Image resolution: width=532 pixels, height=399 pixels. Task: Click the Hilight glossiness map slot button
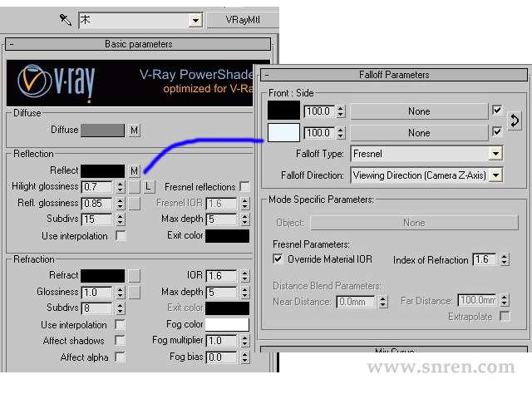(x=135, y=186)
